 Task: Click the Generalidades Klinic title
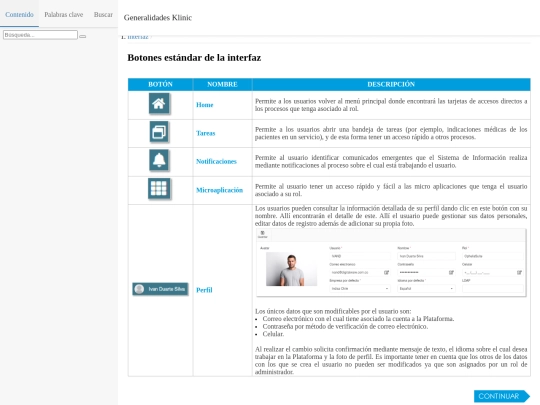tap(158, 18)
